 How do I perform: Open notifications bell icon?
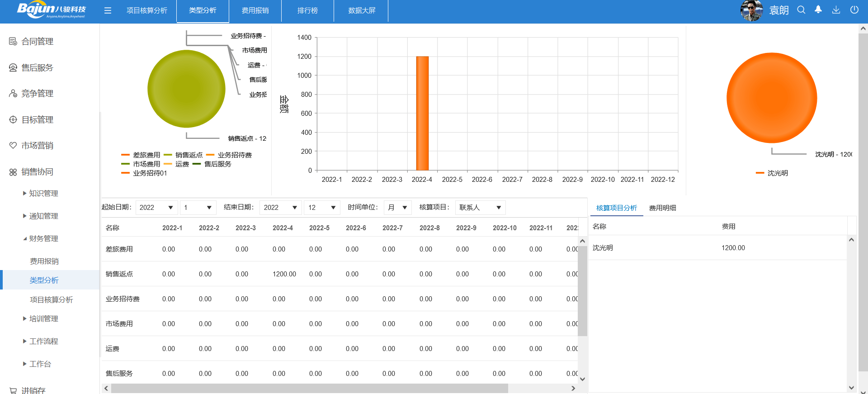click(x=818, y=10)
